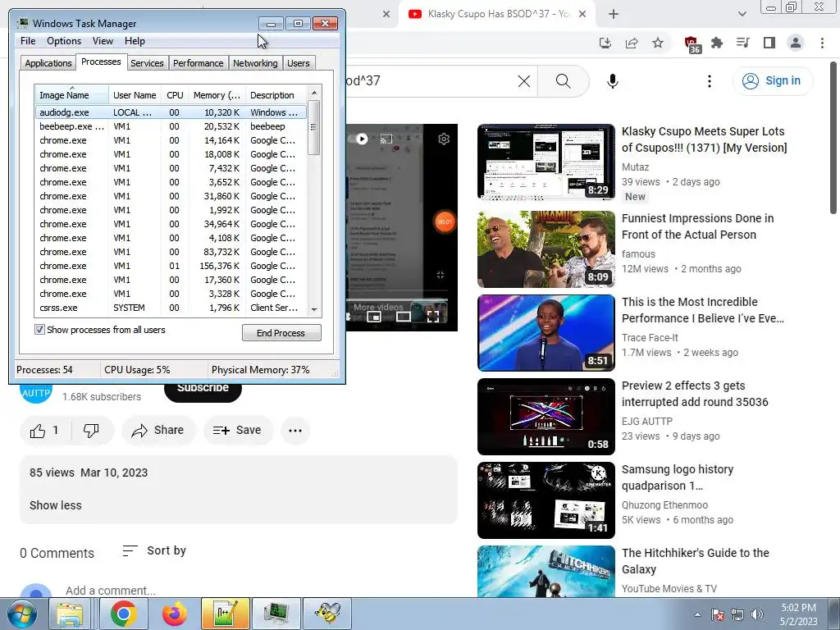The image size is (840, 630).
Task: Open Chrome tab search chevron
Action: (742, 14)
